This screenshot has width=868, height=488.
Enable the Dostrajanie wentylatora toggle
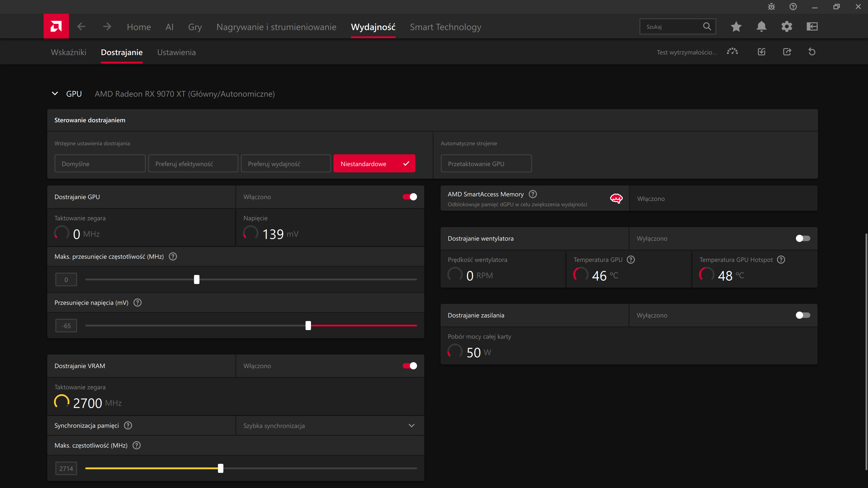coord(803,238)
